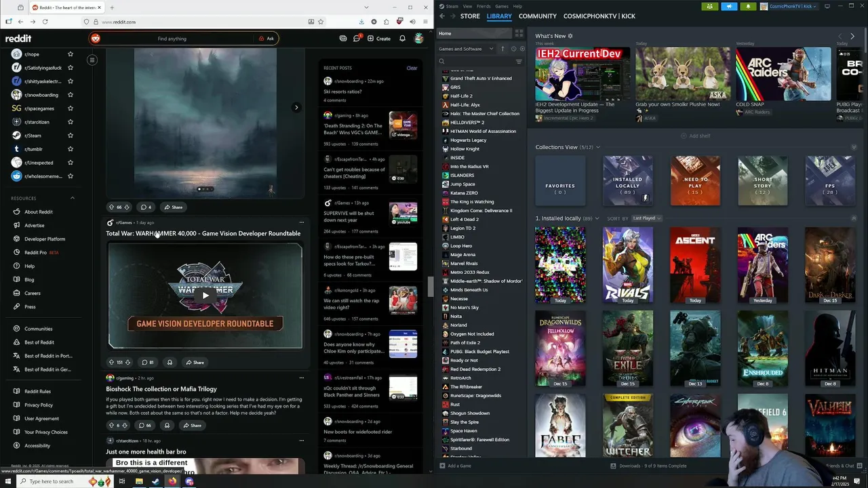Click the sort-ascending arrow in Steam library
The width and height of the screenshot is (868, 488).
click(502, 49)
